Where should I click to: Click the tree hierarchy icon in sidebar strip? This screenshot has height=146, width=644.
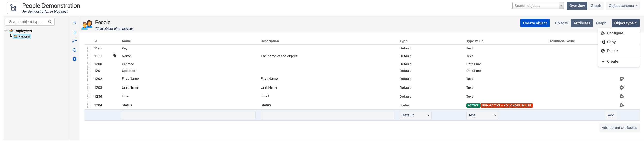(x=74, y=32)
